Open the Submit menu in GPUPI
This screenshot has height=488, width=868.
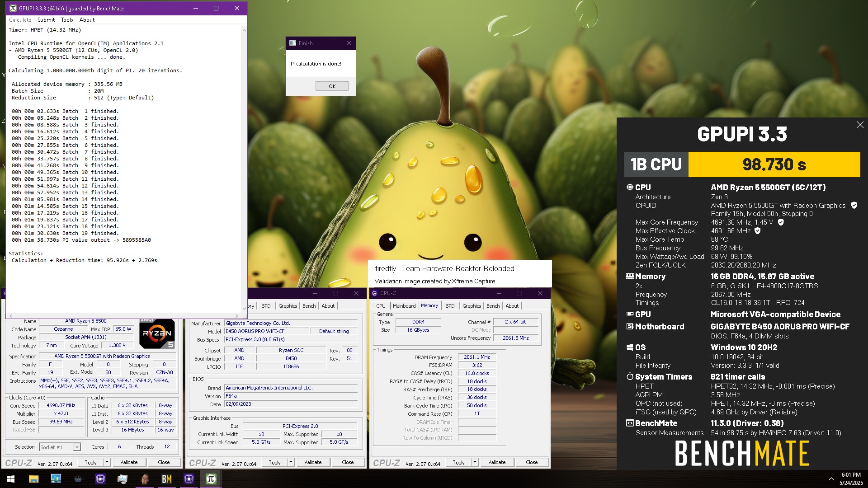tap(46, 20)
